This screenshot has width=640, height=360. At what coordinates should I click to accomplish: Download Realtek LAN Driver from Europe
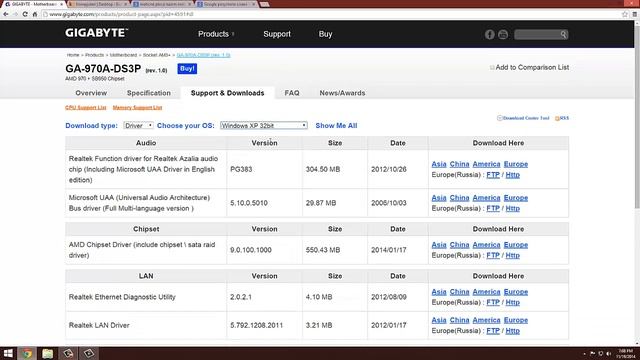click(x=516, y=320)
